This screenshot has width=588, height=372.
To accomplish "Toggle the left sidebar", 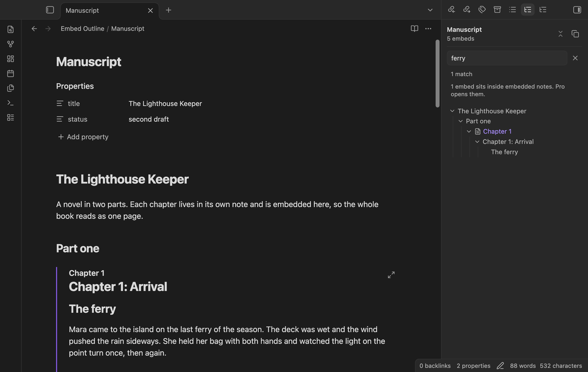I will pos(49,10).
